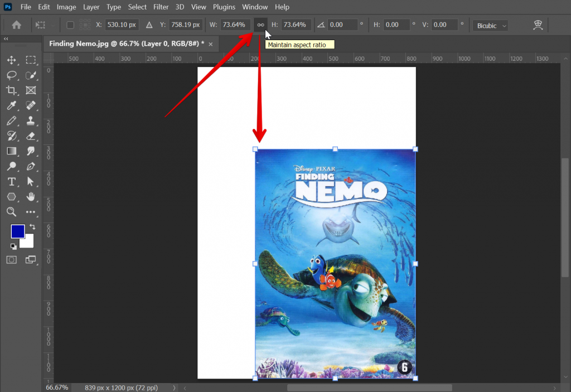
Task: Open the Layer menu
Action: [91, 7]
